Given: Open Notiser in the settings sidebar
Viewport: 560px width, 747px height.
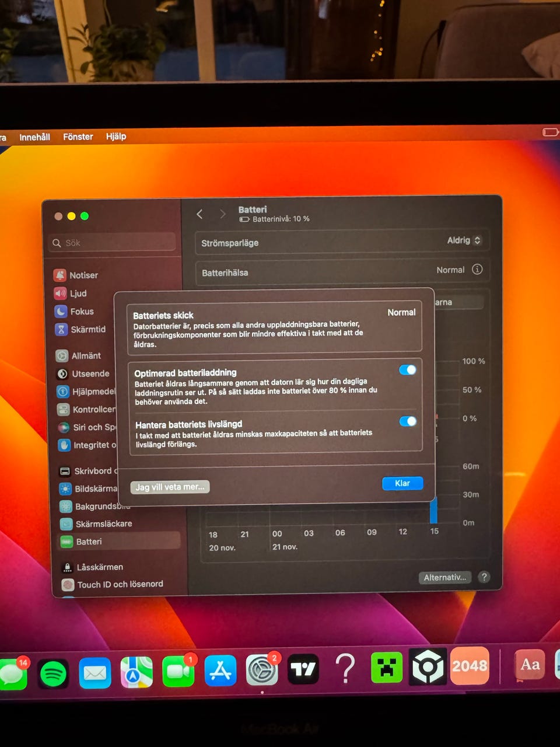Looking at the screenshot, I should (x=76, y=275).
